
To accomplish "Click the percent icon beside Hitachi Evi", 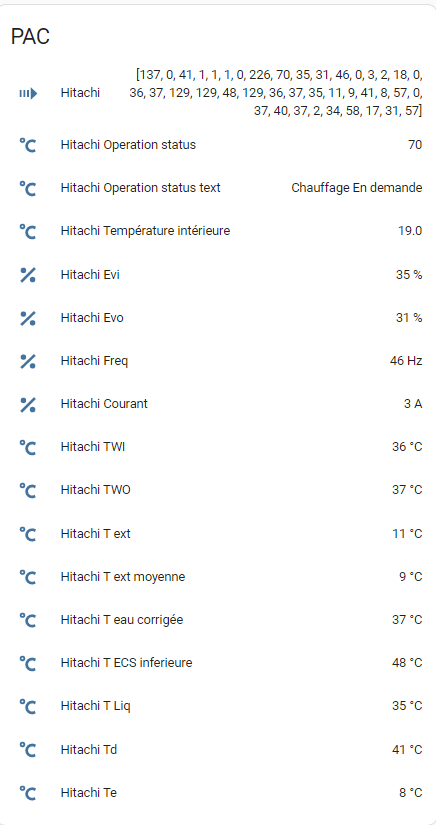I will (x=28, y=275).
